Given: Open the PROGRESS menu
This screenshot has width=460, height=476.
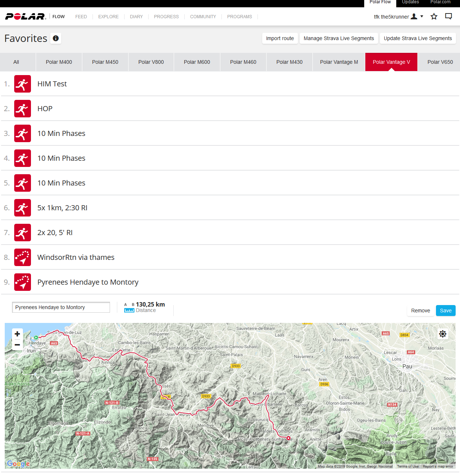Looking at the screenshot, I should 166,17.
